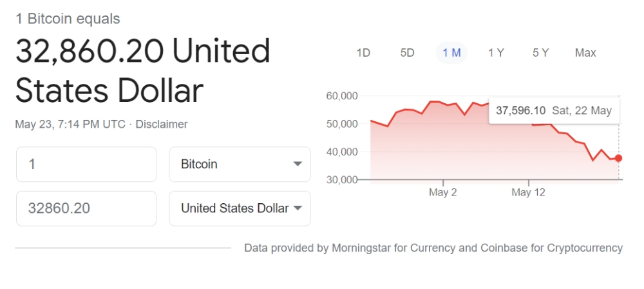The width and height of the screenshot is (644, 289).
Task: Select the 1D chart range tab
Action: click(363, 53)
